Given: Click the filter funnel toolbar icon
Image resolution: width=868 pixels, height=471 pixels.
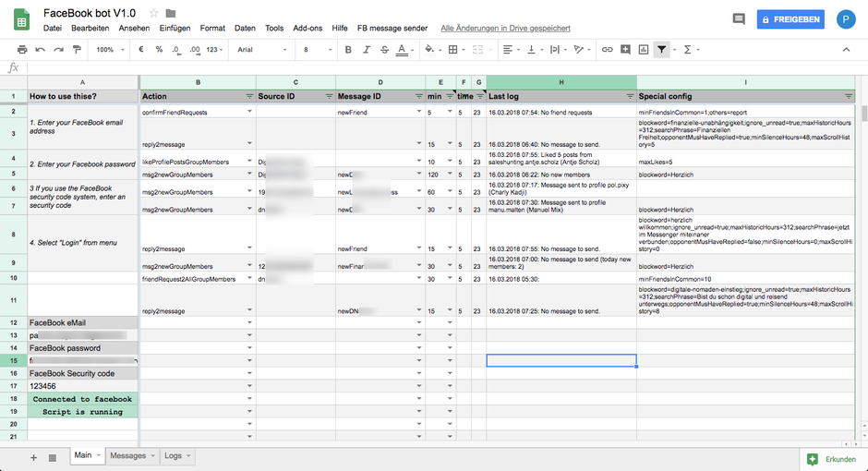Looking at the screenshot, I should pos(662,49).
